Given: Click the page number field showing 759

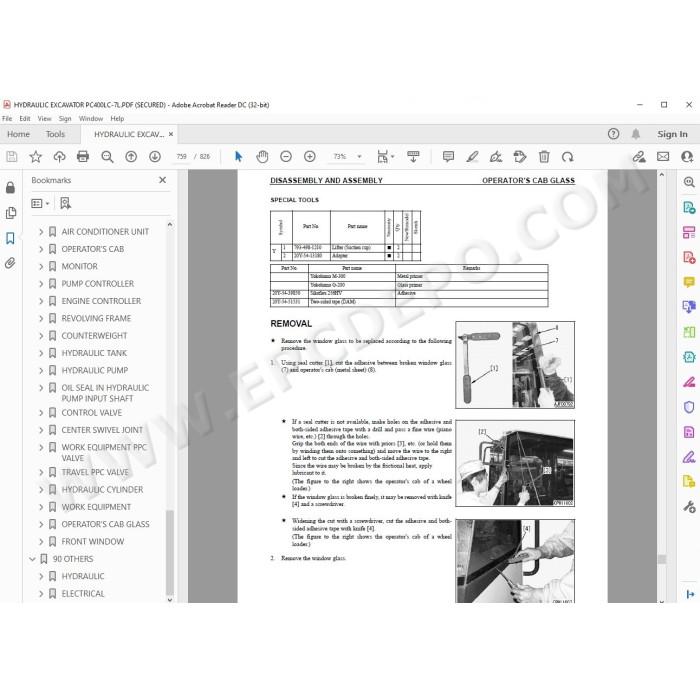Looking at the screenshot, I should (x=181, y=157).
